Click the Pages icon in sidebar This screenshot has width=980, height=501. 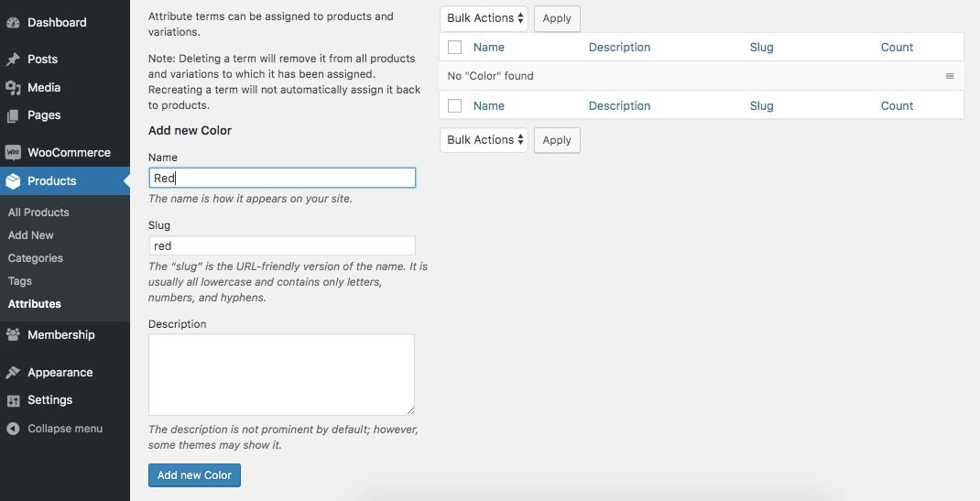(13, 115)
